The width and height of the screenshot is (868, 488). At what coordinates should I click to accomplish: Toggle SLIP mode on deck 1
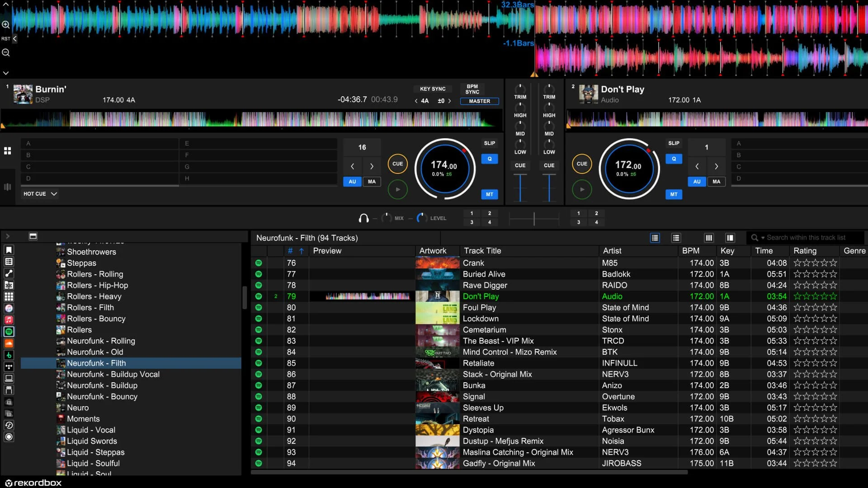[489, 143]
